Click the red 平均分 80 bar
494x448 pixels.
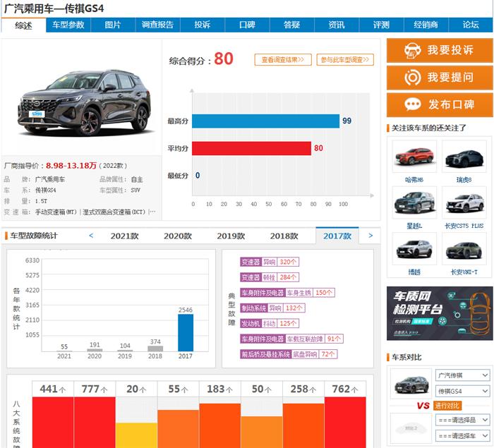(x=251, y=148)
